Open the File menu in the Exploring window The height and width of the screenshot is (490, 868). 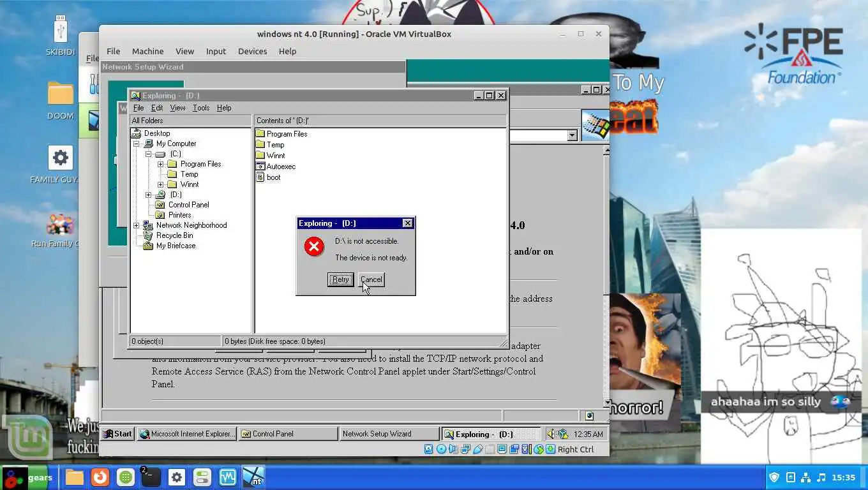138,108
